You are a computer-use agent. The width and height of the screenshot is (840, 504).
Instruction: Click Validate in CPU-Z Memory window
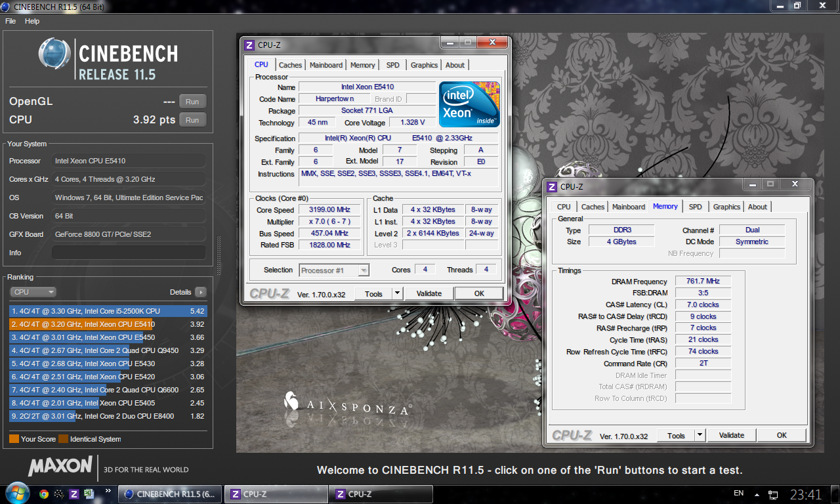click(732, 435)
